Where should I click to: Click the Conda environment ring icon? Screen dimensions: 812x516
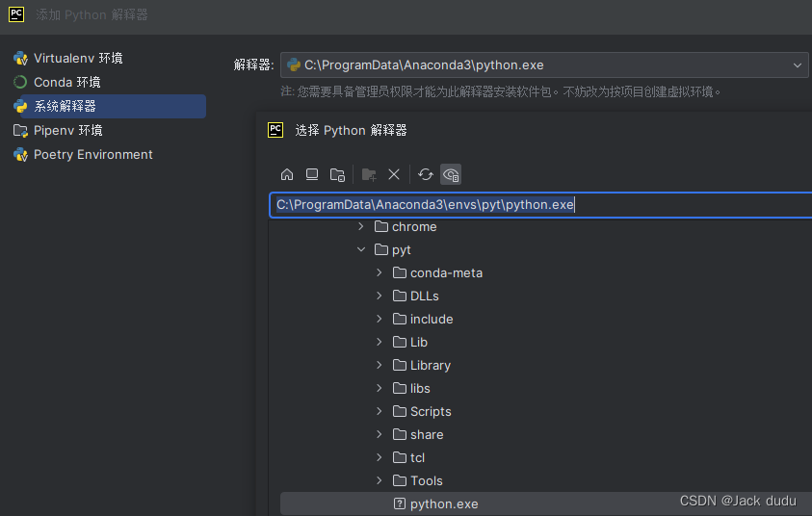(x=21, y=82)
